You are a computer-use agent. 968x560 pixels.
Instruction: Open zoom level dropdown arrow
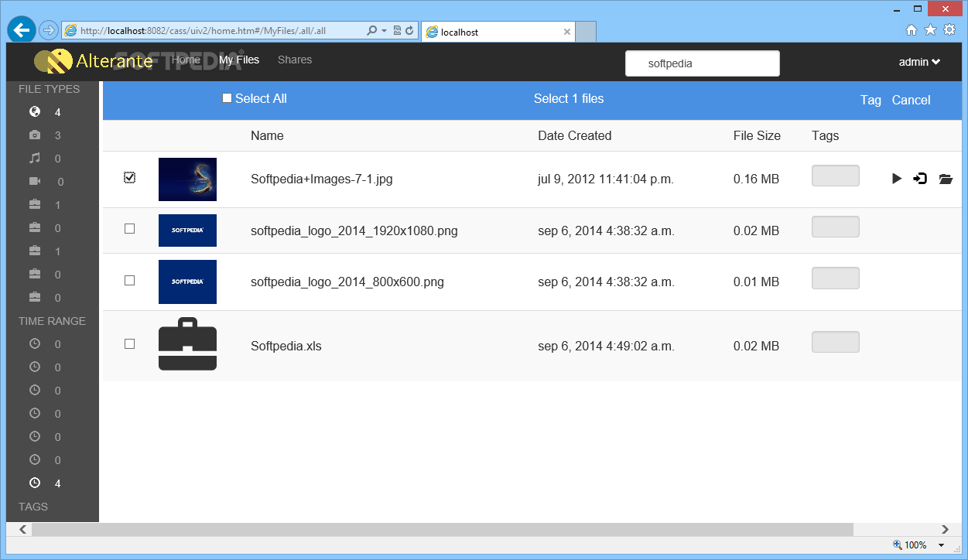point(942,545)
